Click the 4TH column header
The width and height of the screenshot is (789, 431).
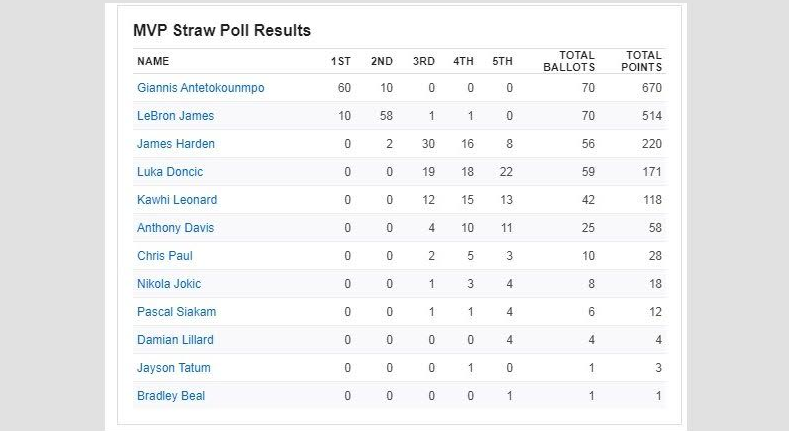pos(463,61)
